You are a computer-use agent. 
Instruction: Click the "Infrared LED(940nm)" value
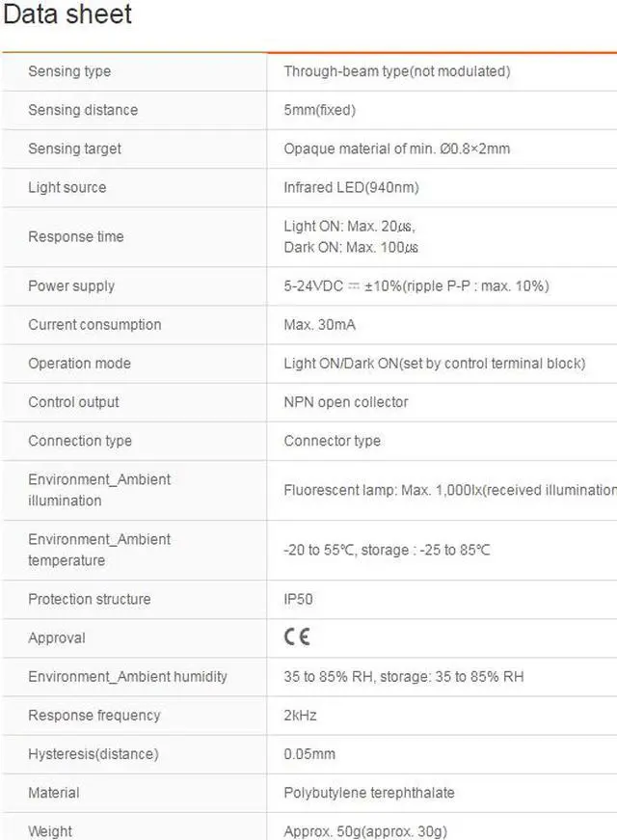pos(351,187)
